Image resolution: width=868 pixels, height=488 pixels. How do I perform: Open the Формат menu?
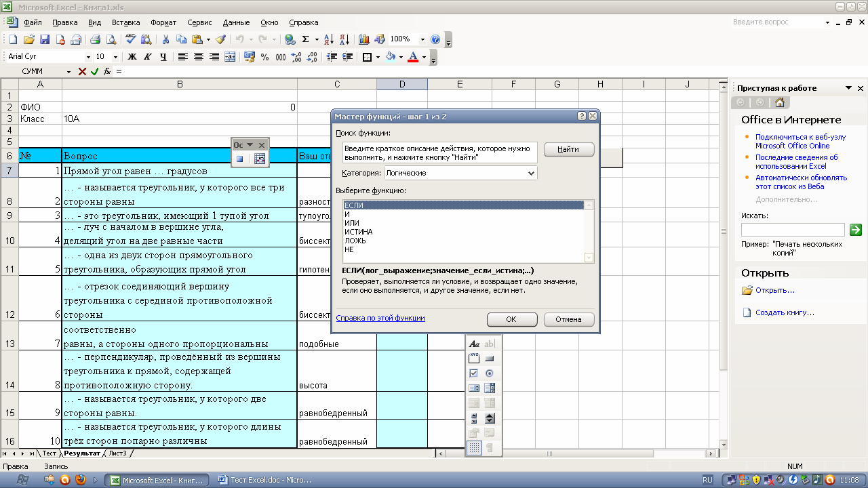point(163,22)
